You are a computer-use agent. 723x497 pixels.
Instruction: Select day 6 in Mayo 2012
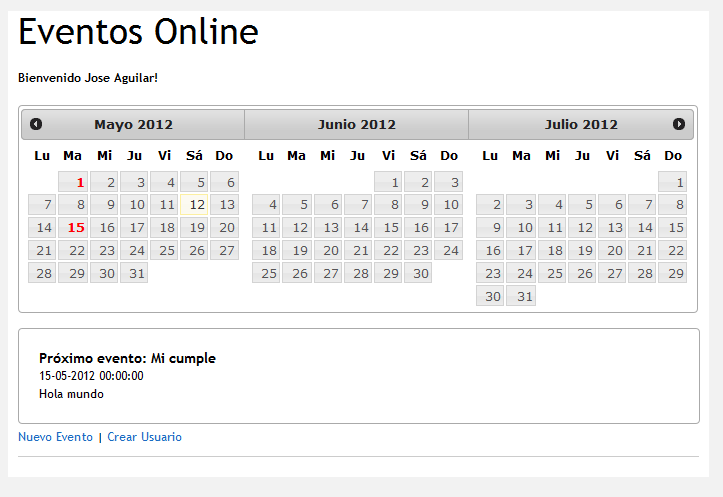click(x=224, y=182)
